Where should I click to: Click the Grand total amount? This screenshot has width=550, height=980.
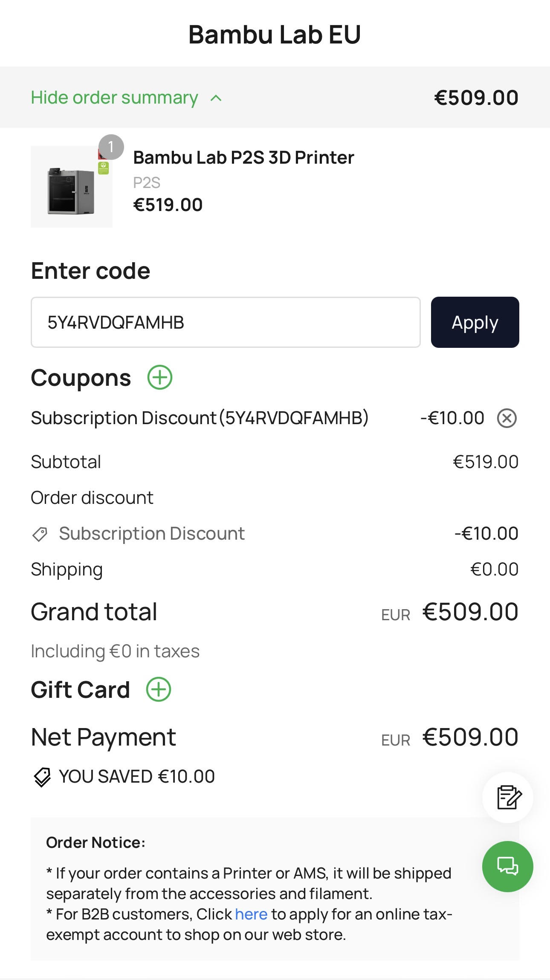[x=470, y=612]
